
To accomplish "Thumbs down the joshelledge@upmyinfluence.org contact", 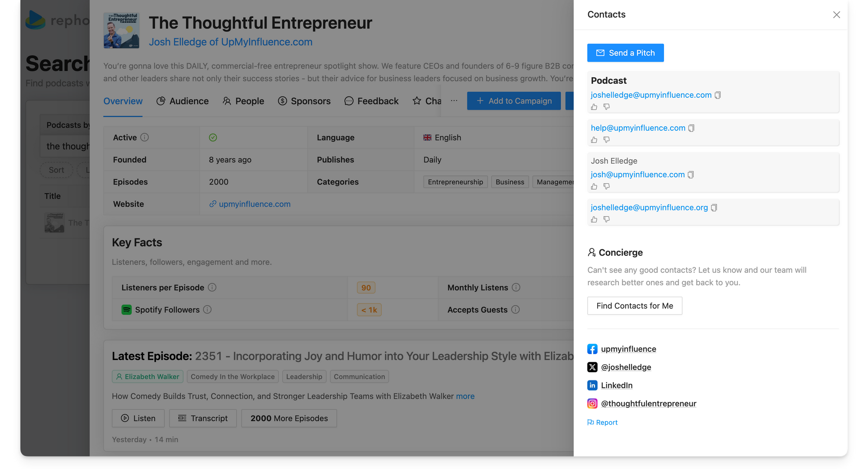I will [x=607, y=219].
